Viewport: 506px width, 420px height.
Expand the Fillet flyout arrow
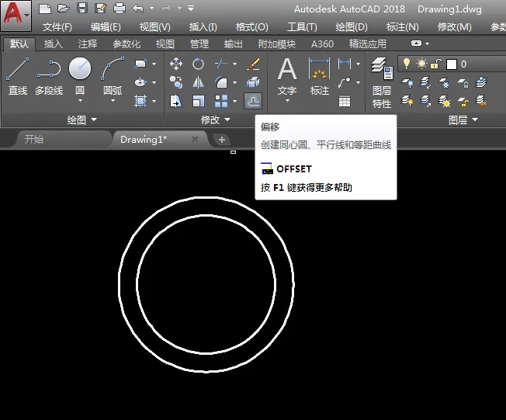coord(234,82)
